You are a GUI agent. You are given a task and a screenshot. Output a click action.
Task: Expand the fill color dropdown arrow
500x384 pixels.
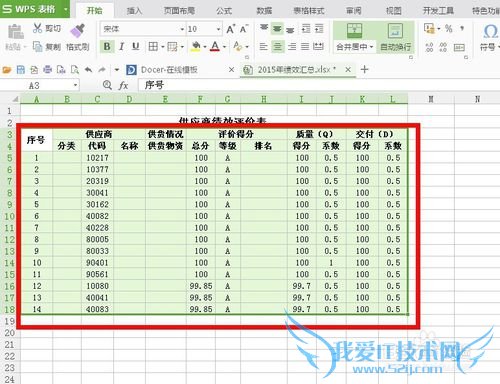205,47
